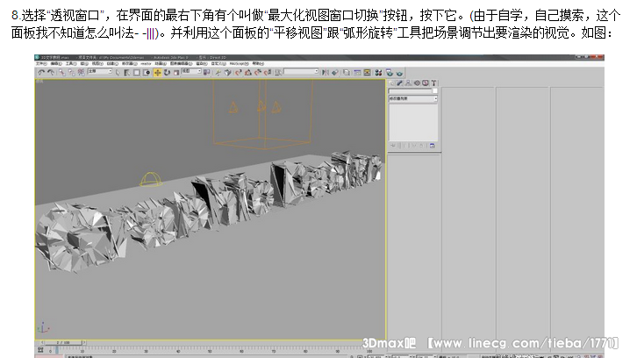Switch to the Motion command panel tab
Image resolution: width=644 pixels, height=358 pixels.
click(x=417, y=82)
